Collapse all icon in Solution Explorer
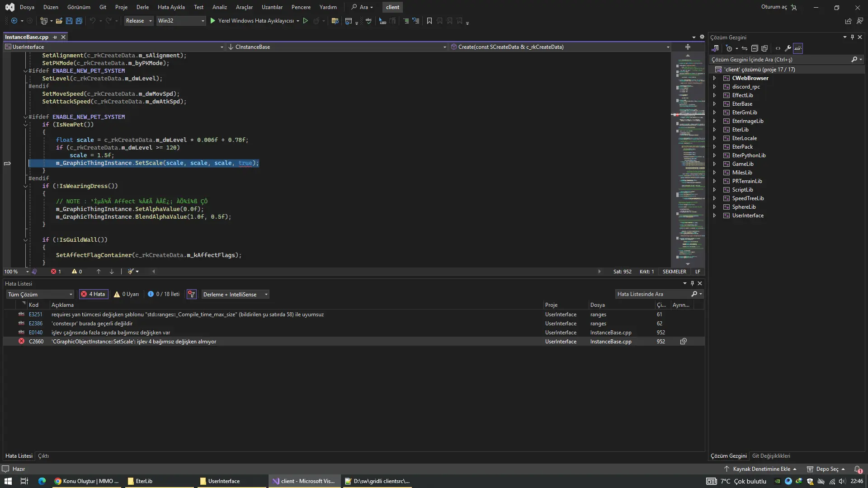The image size is (868, 488). pyautogui.click(x=755, y=48)
